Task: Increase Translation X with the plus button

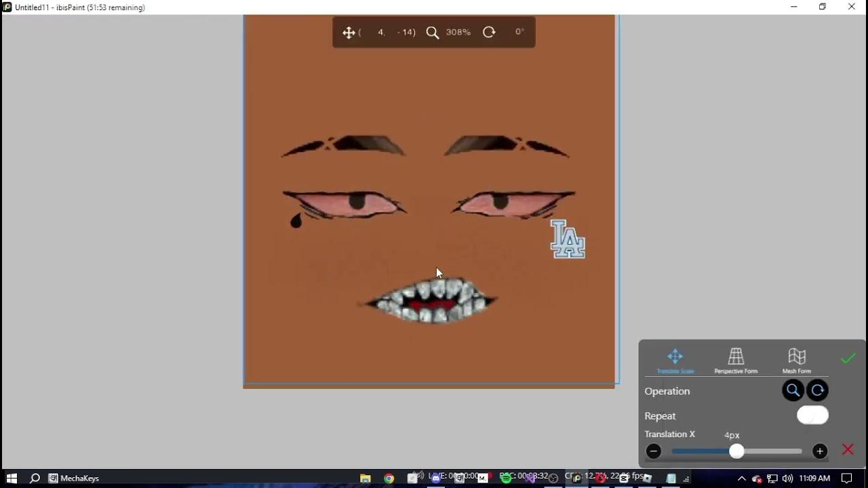Action: (820, 451)
